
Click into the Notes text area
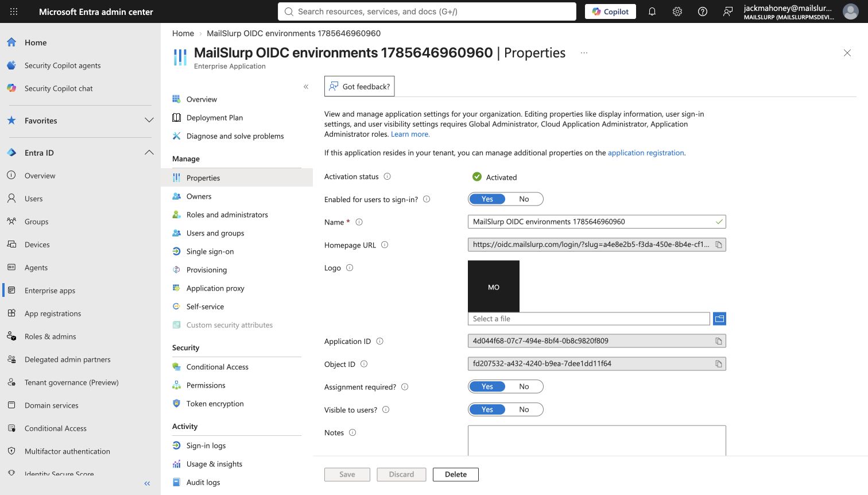pyautogui.click(x=597, y=440)
